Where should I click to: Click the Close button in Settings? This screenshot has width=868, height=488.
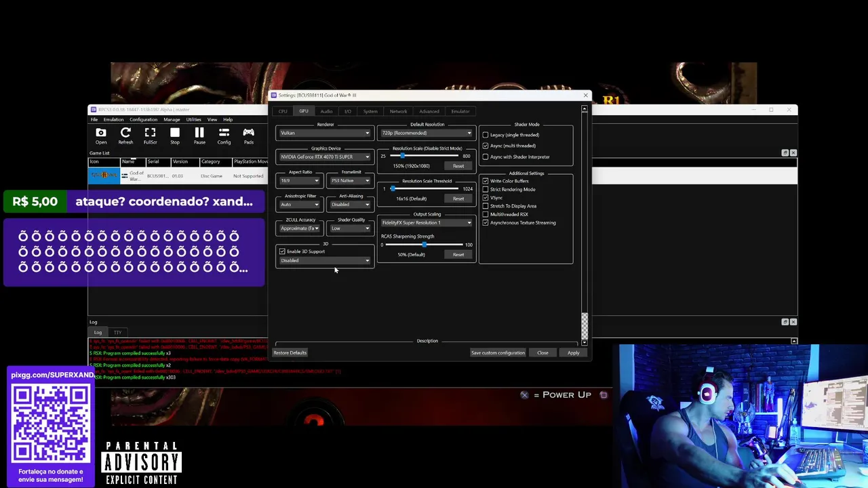(542, 352)
